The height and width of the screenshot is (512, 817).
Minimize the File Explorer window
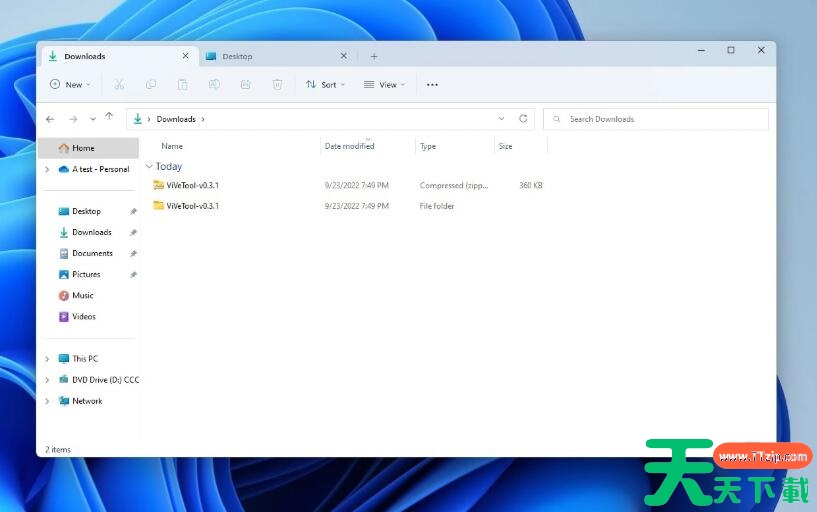pyautogui.click(x=702, y=51)
